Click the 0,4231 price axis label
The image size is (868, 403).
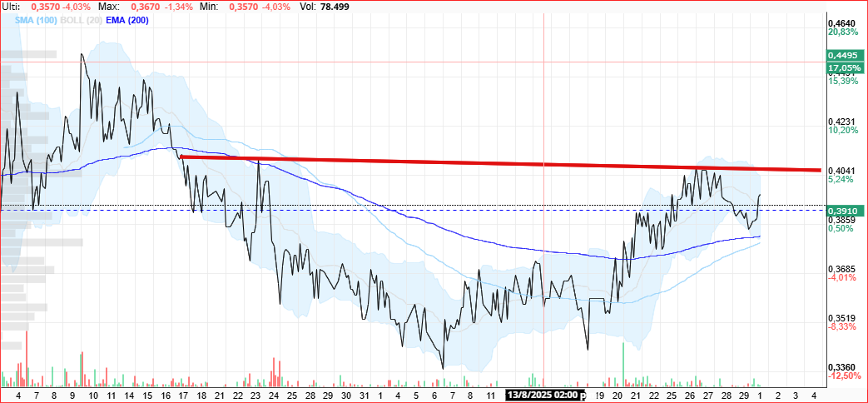[x=841, y=122]
